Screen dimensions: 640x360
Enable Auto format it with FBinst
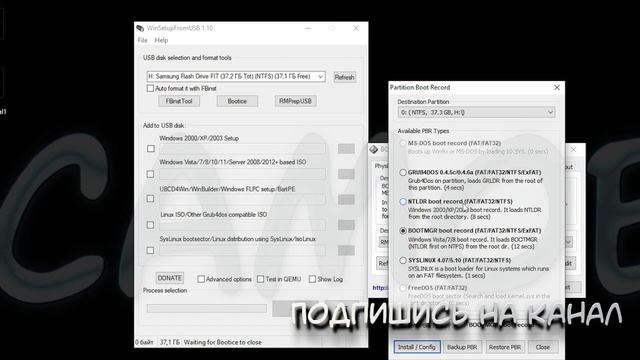click(150, 88)
